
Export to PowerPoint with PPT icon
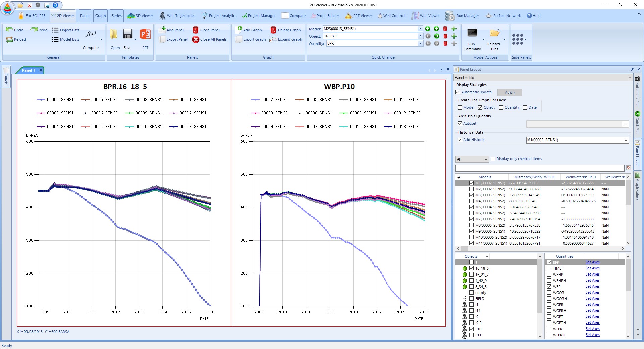point(145,34)
